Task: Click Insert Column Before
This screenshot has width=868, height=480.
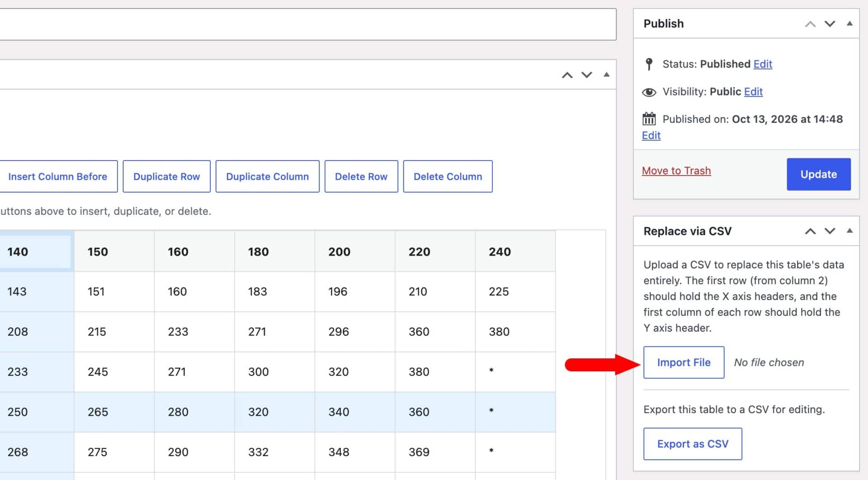Action: (58, 176)
